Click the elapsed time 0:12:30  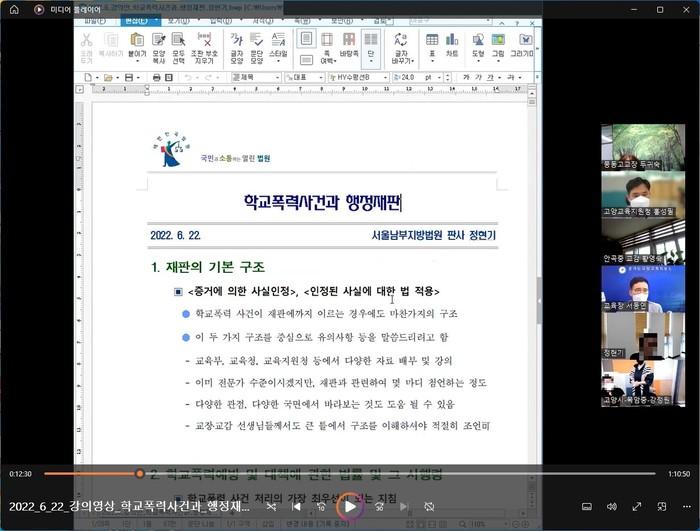pos(21,474)
